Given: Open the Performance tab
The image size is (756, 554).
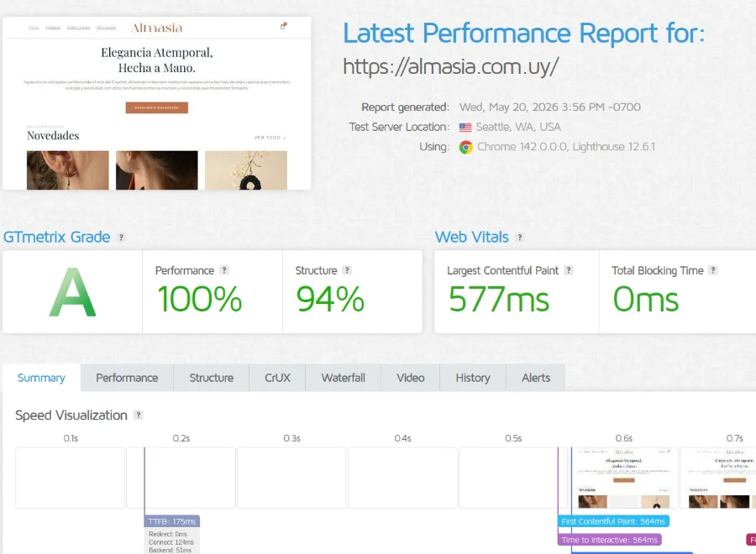Looking at the screenshot, I should pyautogui.click(x=127, y=378).
